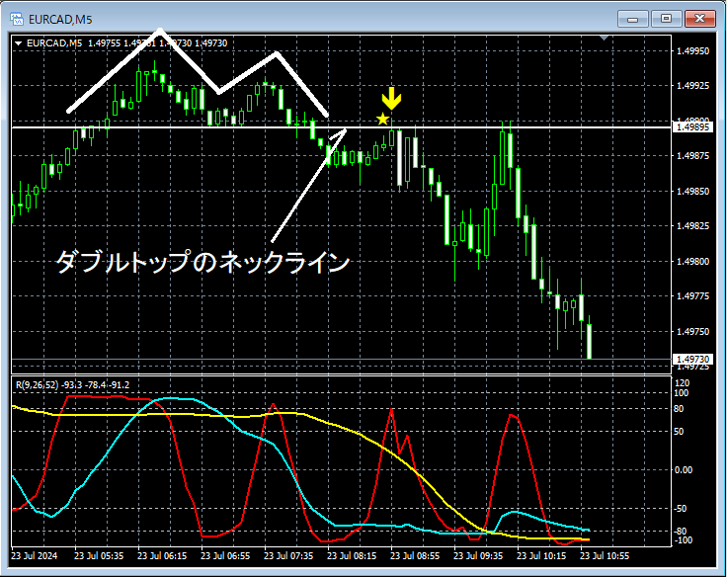Click the 0.00 indicator scale level
This screenshot has width=728, height=577.
pyautogui.click(x=683, y=470)
